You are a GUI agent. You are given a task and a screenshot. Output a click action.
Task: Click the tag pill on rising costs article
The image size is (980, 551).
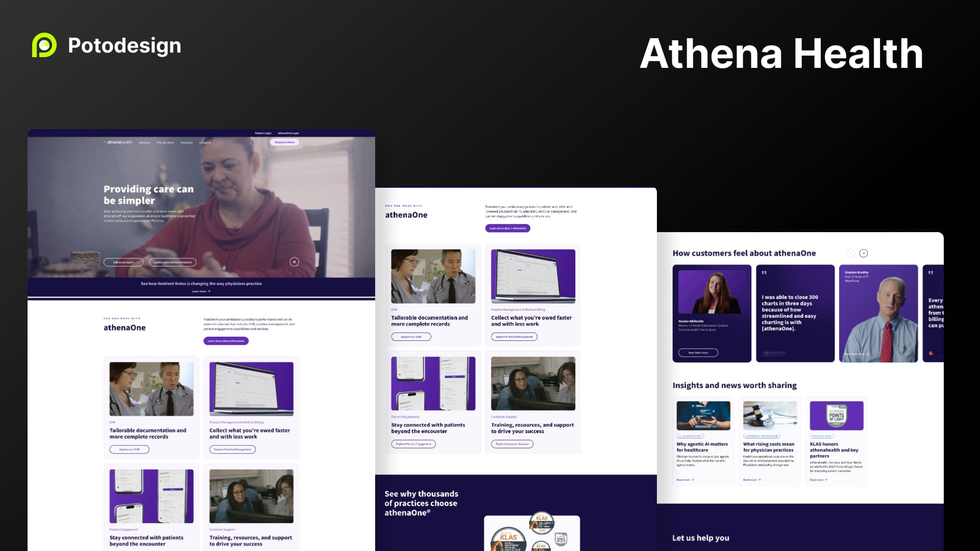(762, 436)
